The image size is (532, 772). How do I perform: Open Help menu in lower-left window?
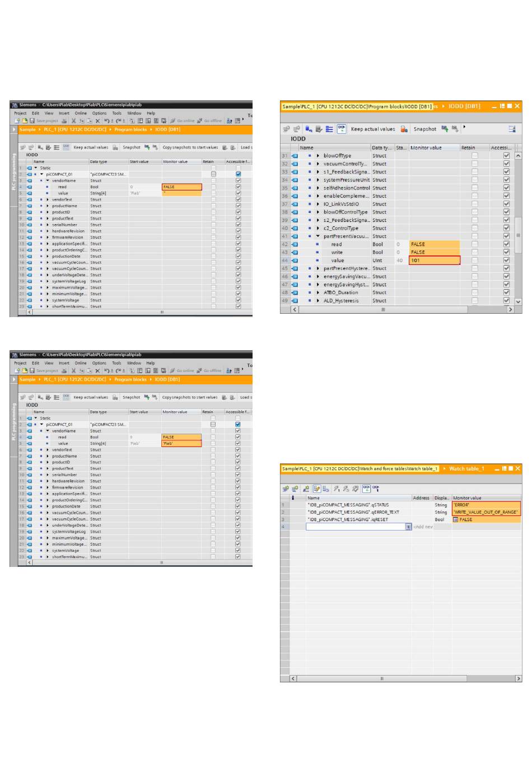[x=151, y=363]
